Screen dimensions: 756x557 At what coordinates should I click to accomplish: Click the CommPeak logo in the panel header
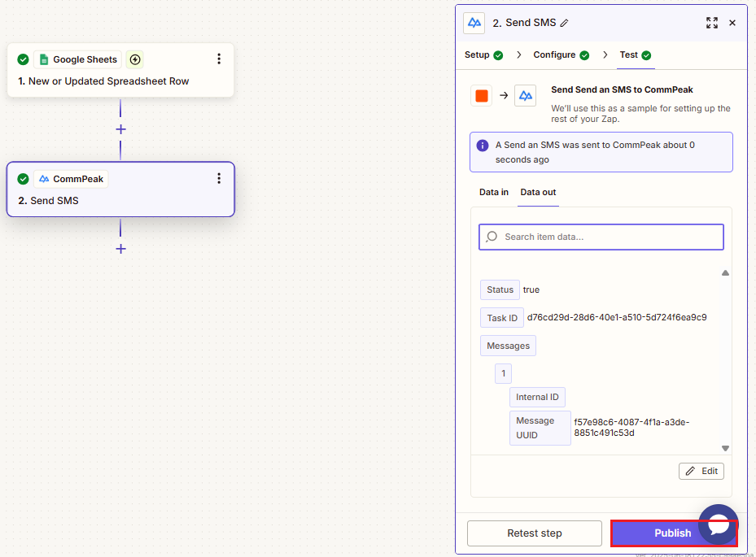(x=474, y=23)
